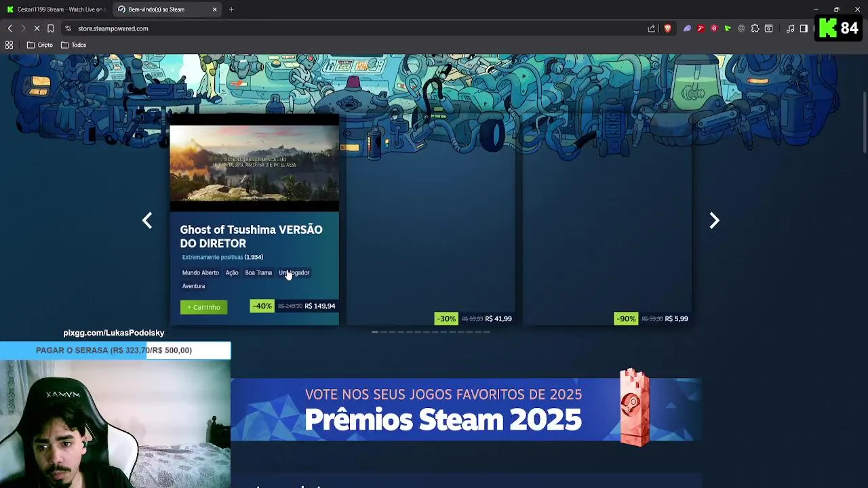
Task: Go back to the previous page
Action: click(x=9, y=28)
